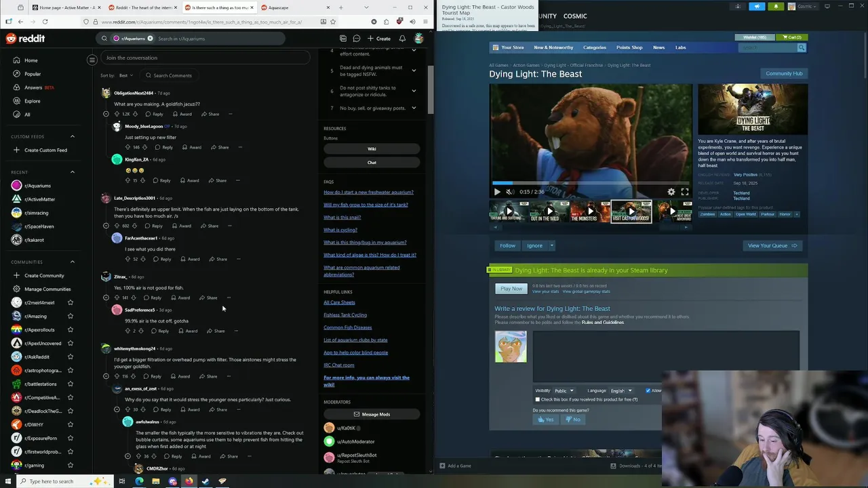Check the received product for free box
The width and height of the screenshot is (868, 488).
tap(538, 399)
